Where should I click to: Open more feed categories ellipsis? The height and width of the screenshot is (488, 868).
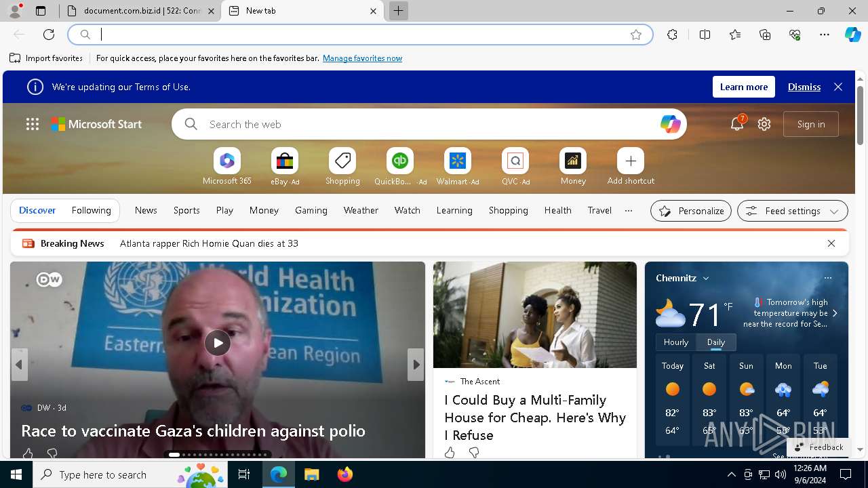click(629, 211)
